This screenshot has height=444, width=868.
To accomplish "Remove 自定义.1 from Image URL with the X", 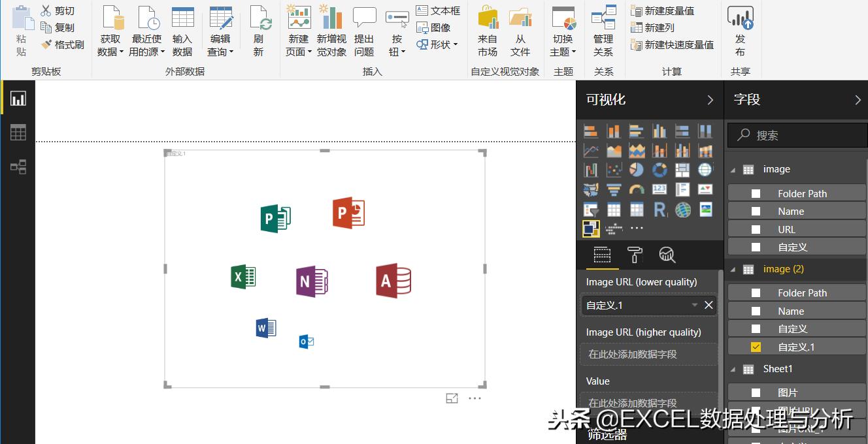I will point(708,305).
